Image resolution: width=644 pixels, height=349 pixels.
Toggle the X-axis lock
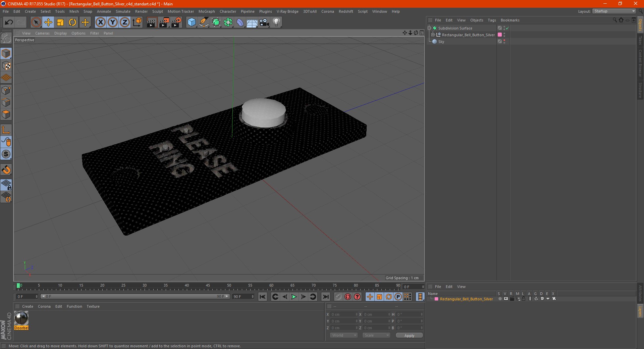[100, 22]
